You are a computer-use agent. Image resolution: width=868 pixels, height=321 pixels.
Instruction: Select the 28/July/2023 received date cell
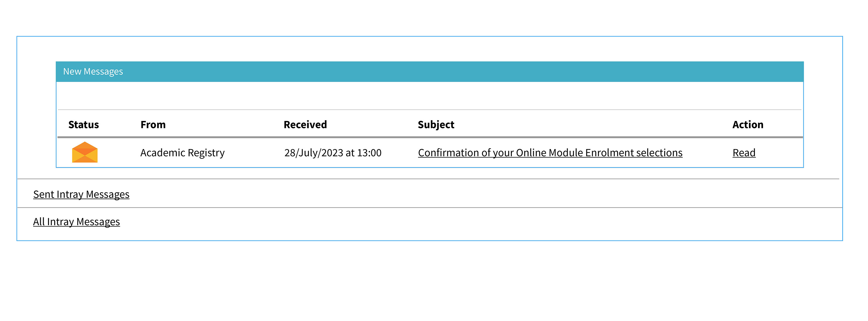point(333,153)
